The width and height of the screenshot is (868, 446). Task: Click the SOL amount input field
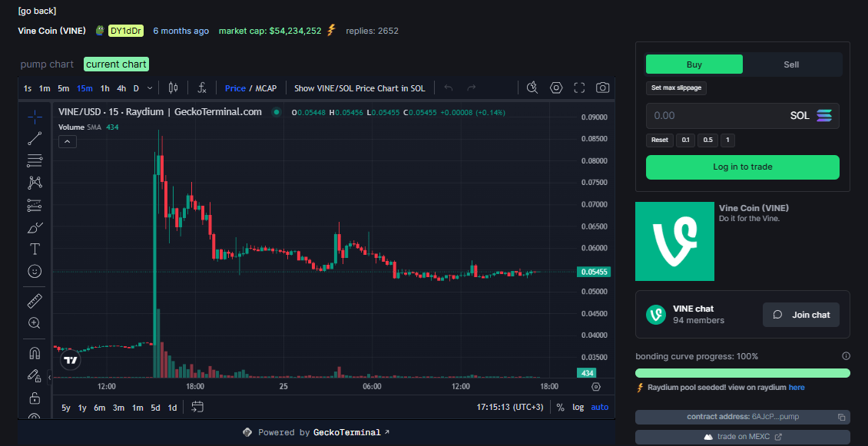pyautogui.click(x=714, y=116)
